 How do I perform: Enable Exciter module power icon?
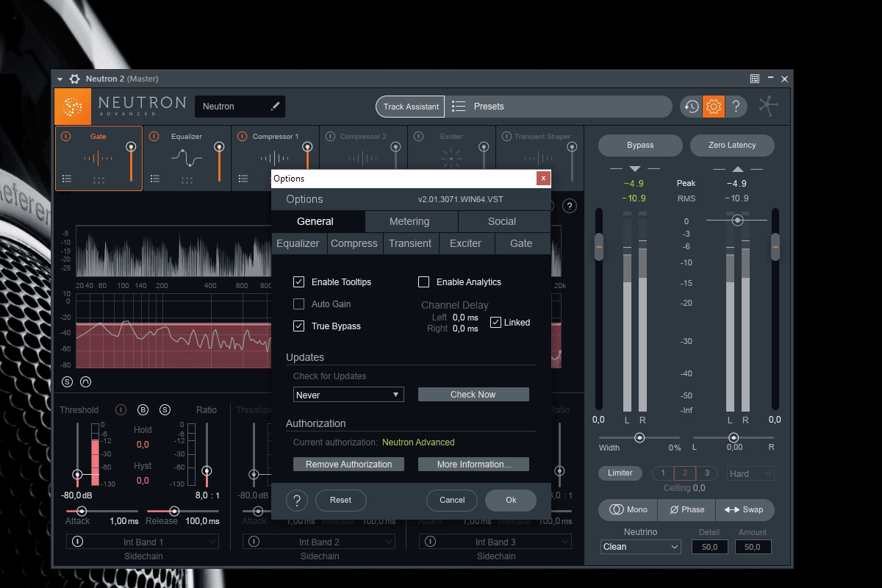[x=418, y=137]
